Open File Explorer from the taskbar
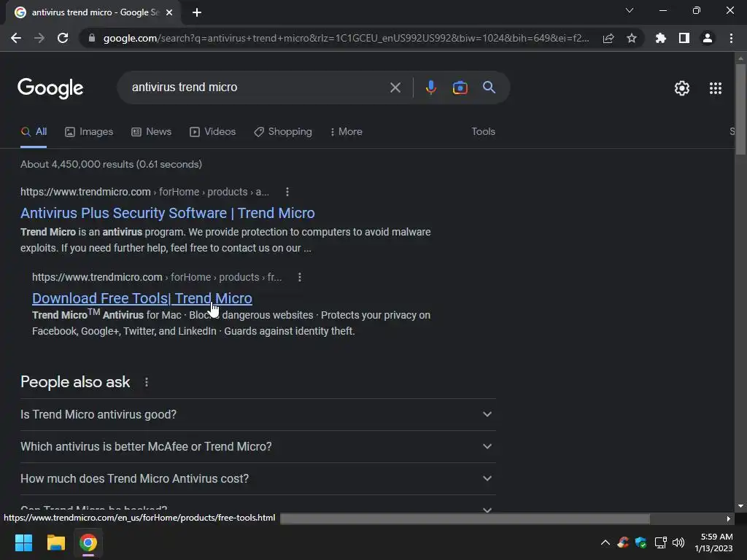 point(55,542)
